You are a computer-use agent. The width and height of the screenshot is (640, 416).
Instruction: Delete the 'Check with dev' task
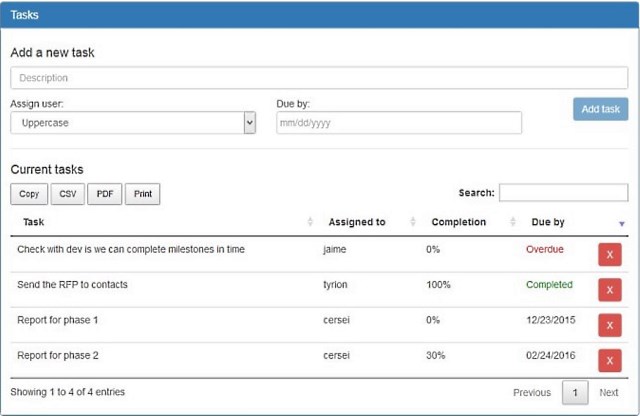610,255
